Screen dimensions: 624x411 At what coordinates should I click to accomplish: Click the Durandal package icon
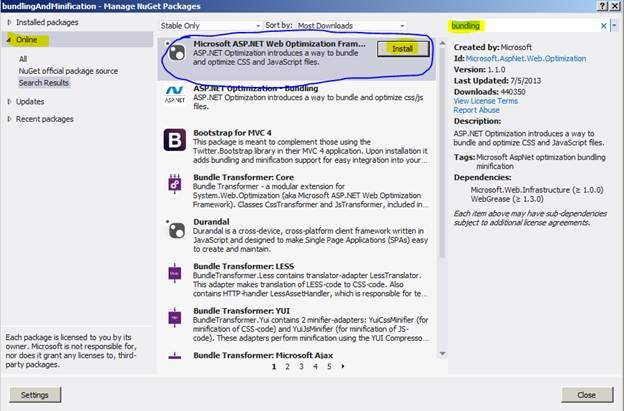coord(176,229)
